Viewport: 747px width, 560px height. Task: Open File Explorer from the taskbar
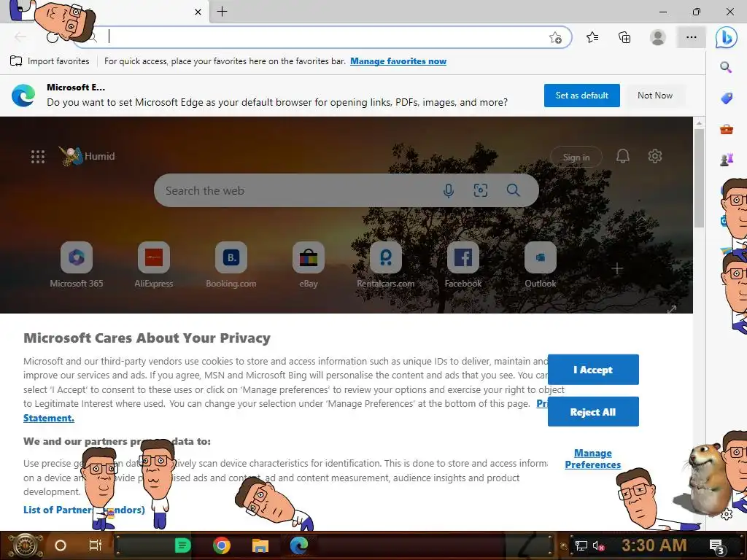pos(260,545)
